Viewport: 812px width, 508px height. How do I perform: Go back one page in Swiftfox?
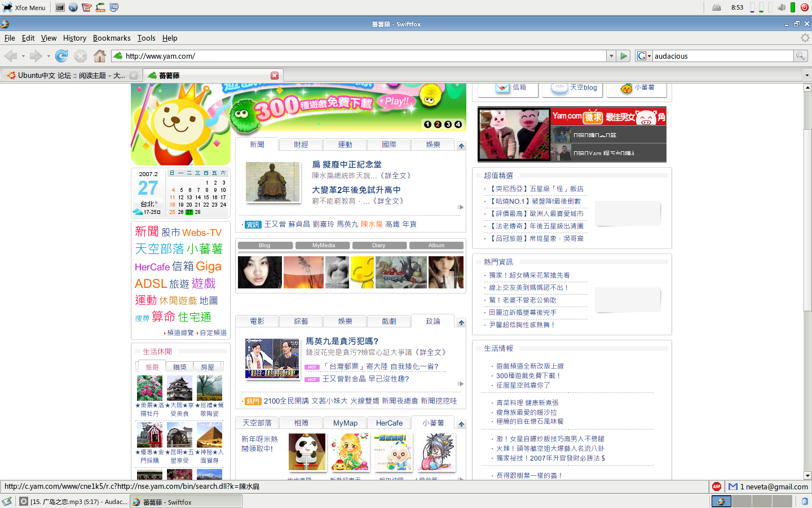[11, 56]
